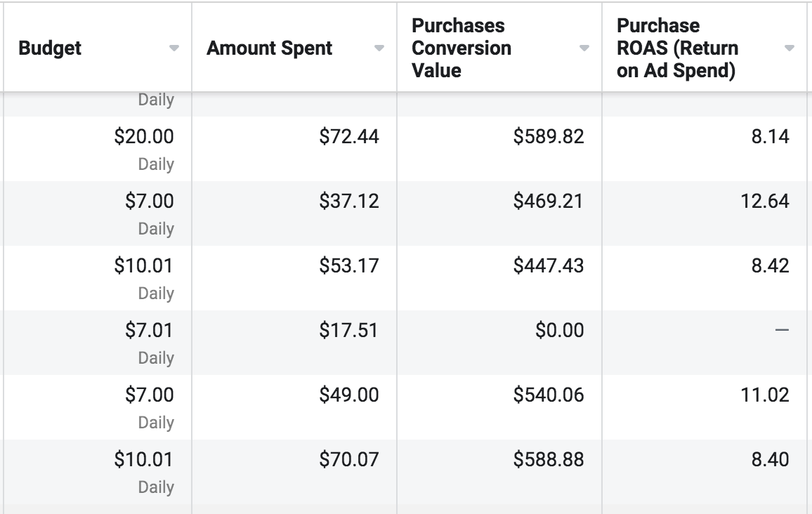Click the $0.00 conversion value cell

[x=499, y=343]
